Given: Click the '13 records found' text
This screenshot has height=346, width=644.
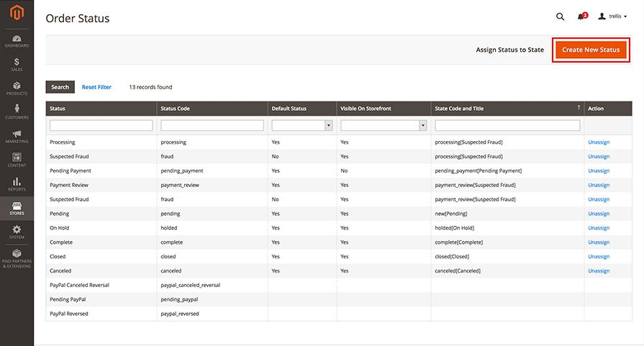Looking at the screenshot, I should tap(150, 87).
